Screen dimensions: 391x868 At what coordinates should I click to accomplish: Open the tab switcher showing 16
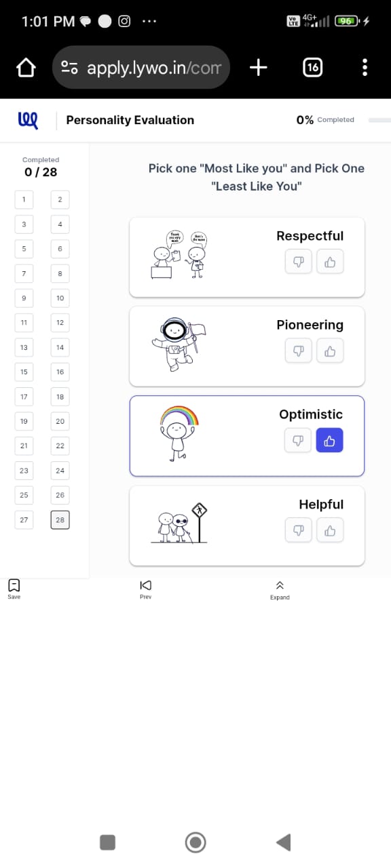[312, 67]
